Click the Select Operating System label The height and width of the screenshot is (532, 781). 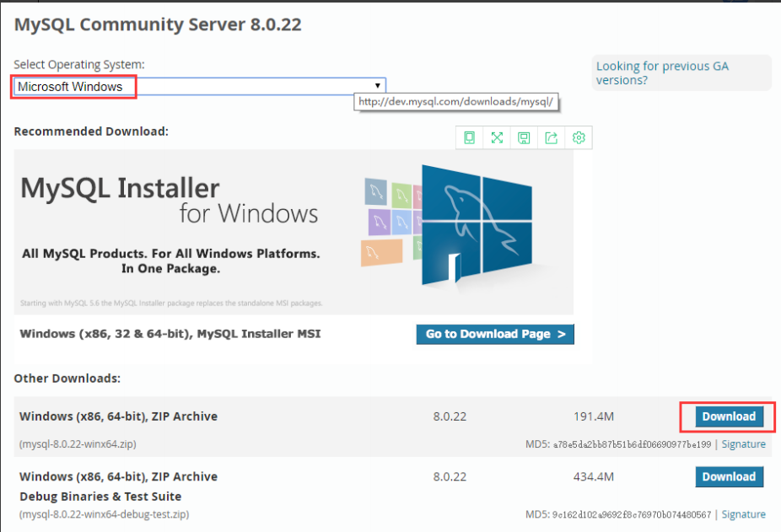click(x=79, y=65)
